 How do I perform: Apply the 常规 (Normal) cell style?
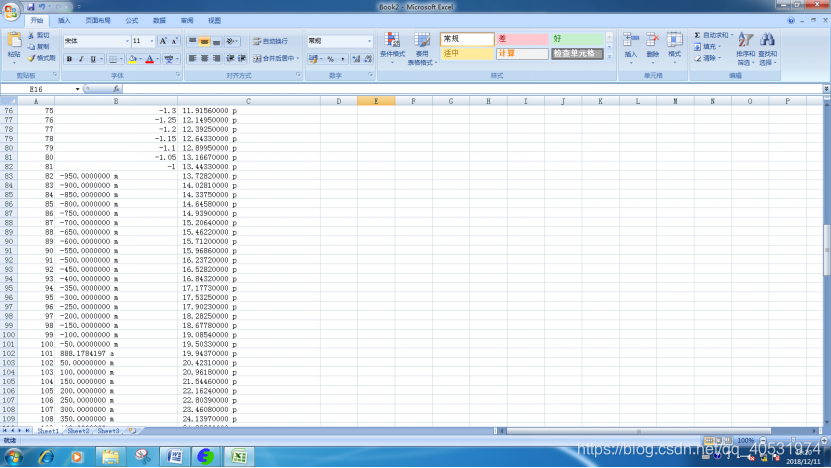(467, 39)
